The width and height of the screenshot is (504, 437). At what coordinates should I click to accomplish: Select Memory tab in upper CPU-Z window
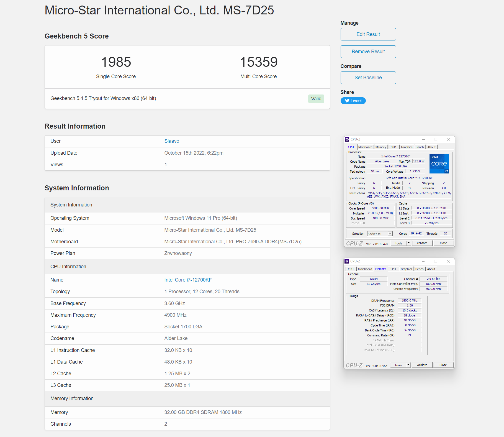click(x=381, y=147)
